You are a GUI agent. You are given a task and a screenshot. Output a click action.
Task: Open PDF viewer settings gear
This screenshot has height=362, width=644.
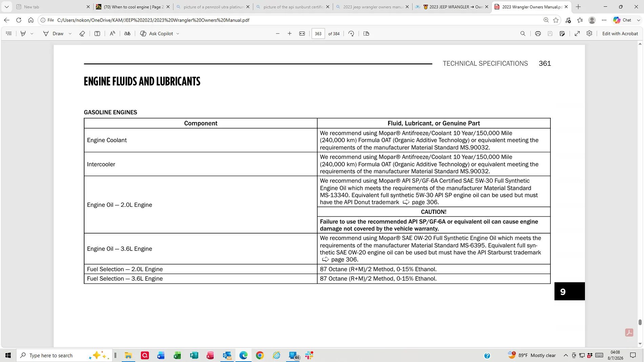[589, 34]
